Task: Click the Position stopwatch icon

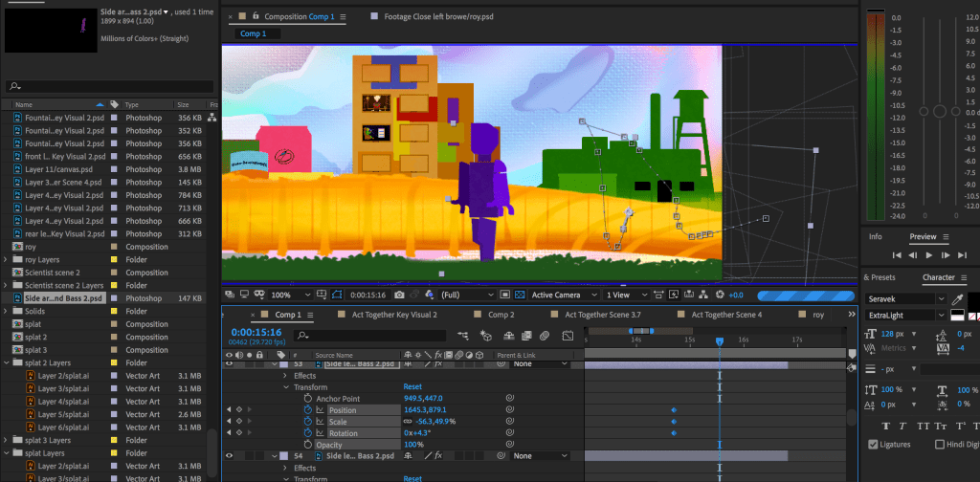Action: click(x=308, y=410)
